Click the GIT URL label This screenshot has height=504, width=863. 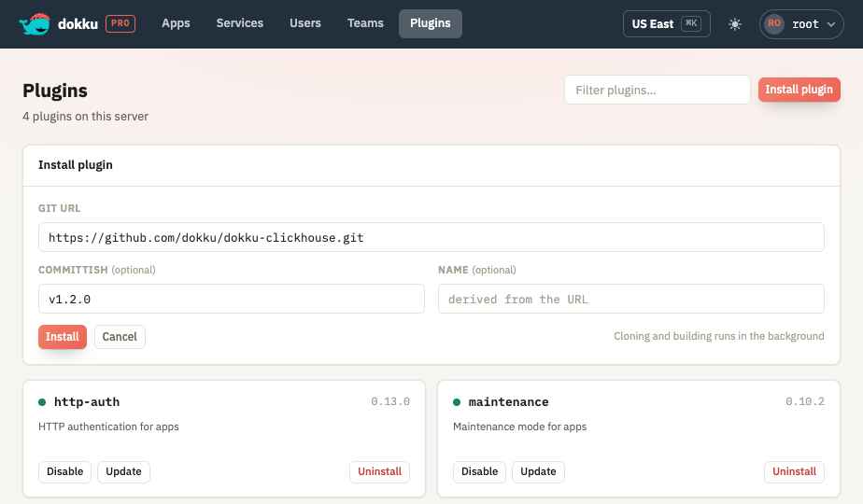click(60, 208)
